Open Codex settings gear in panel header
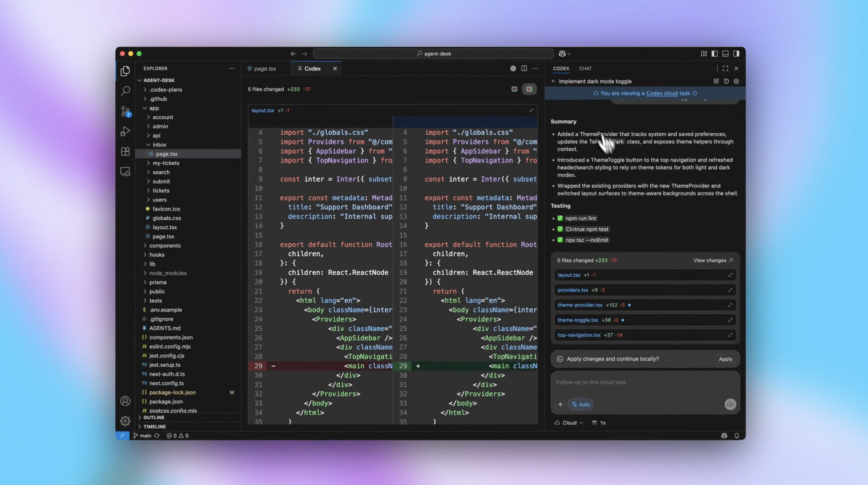This screenshot has height=485, width=868. pyautogui.click(x=736, y=81)
